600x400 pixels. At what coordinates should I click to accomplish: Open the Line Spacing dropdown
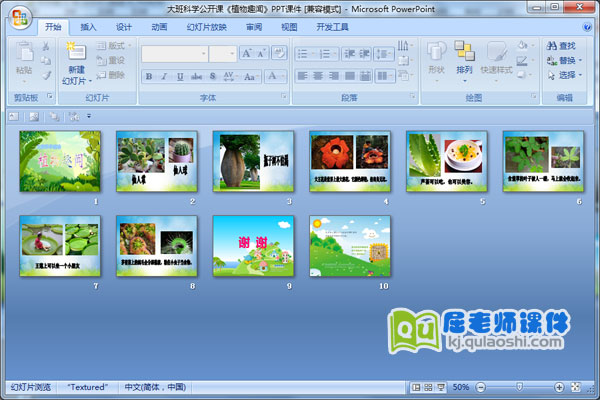coord(384,54)
